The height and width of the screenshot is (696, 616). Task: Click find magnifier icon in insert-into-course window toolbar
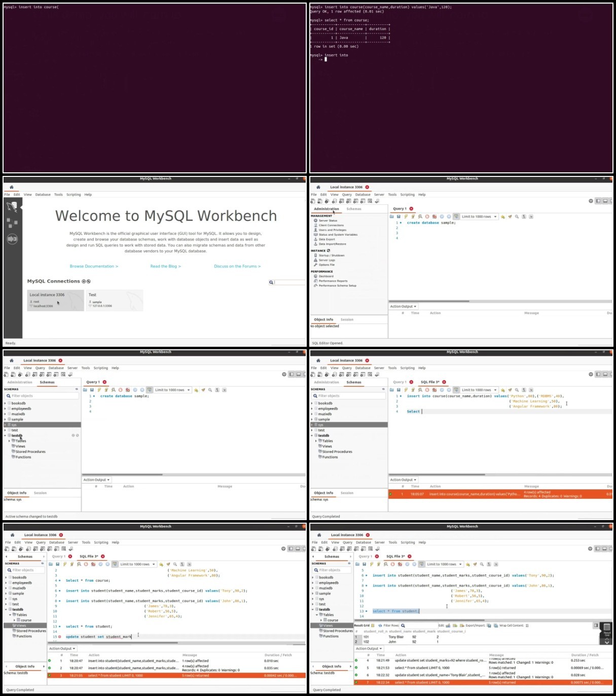tap(517, 390)
